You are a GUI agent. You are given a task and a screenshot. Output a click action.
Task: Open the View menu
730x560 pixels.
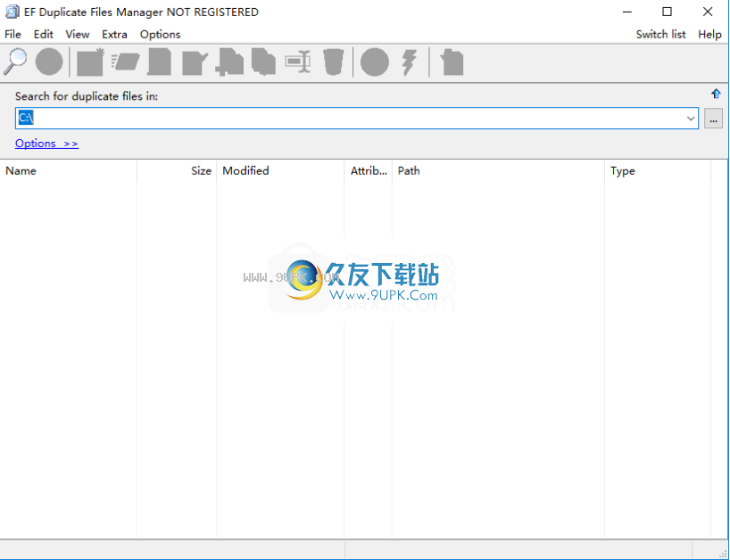(x=78, y=35)
